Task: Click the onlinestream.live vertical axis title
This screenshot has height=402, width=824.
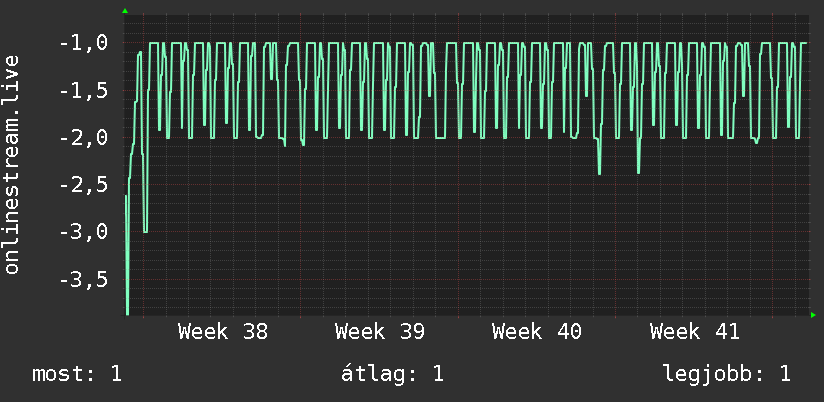Action: coord(12,164)
